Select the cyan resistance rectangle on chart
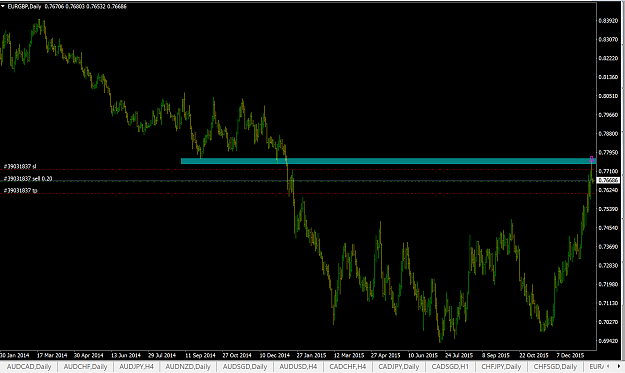 tap(388, 161)
